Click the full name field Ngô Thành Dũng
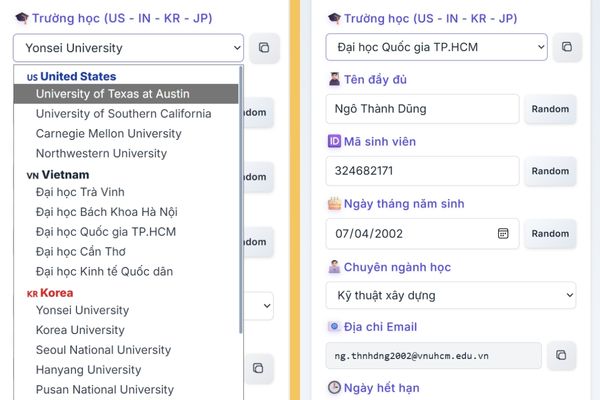Screen dimensions: 600x400 (422, 109)
